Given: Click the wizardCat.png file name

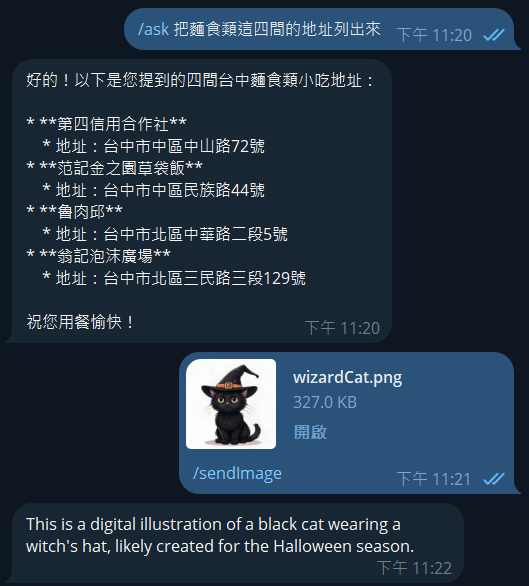Looking at the screenshot, I should coord(348,378).
